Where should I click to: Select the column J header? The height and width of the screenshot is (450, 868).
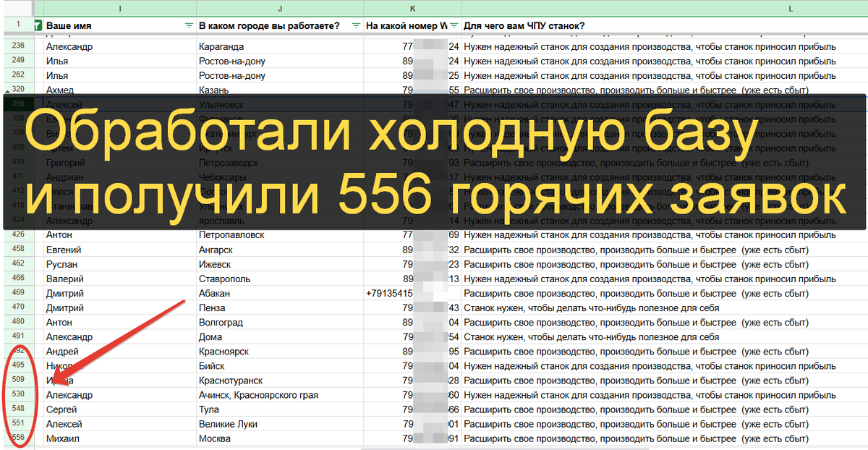point(279,7)
